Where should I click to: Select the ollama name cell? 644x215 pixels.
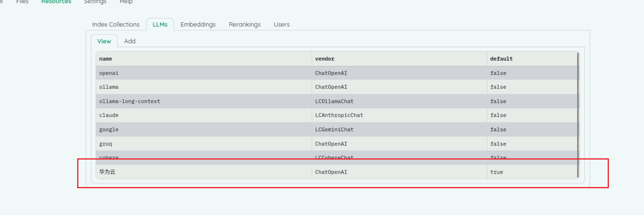point(204,87)
